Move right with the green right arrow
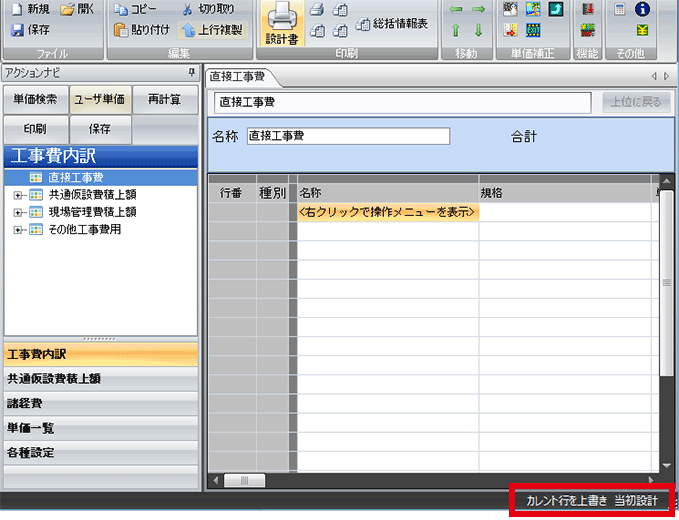The height and width of the screenshot is (520, 679). pyautogui.click(x=478, y=9)
